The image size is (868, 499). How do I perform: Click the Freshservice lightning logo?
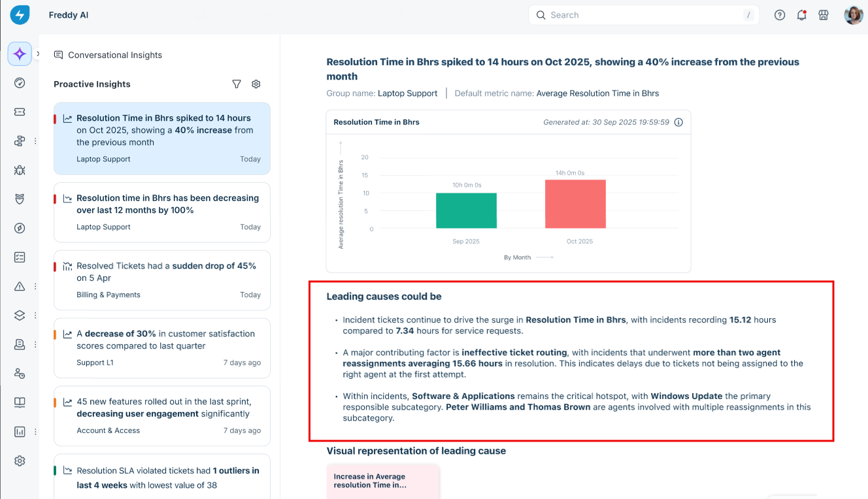click(x=20, y=15)
